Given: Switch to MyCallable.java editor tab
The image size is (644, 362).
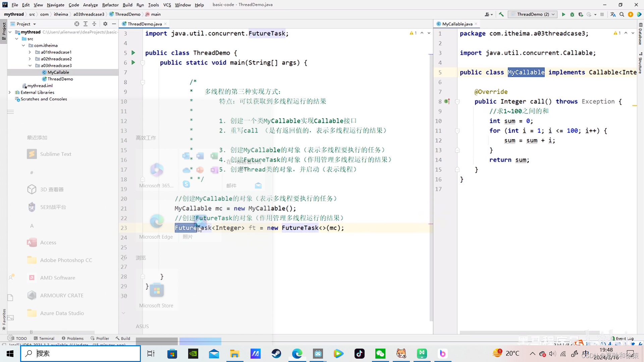Looking at the screenshot, I should [x=457, y=24].
